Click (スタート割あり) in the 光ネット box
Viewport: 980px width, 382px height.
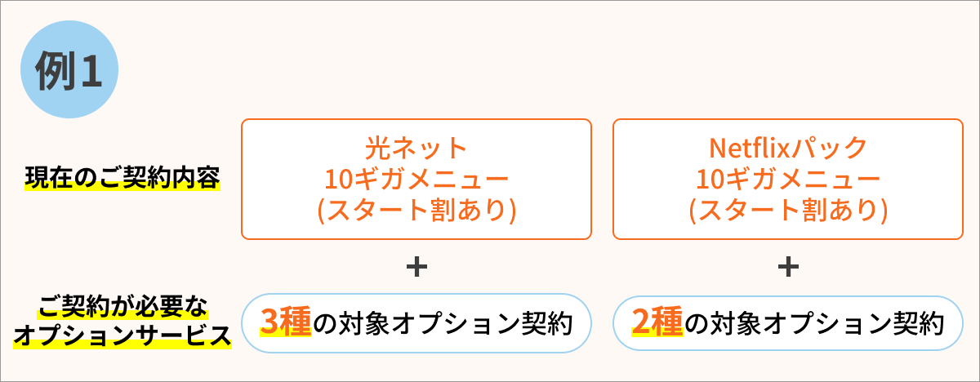coord(416,210)
